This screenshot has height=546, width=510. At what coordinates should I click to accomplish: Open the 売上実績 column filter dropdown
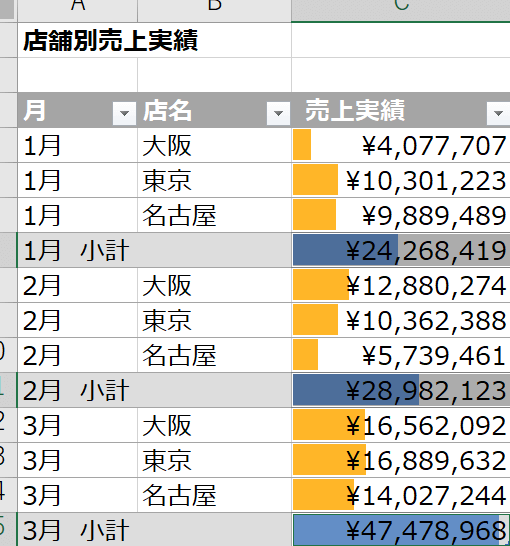click(498, 113)
